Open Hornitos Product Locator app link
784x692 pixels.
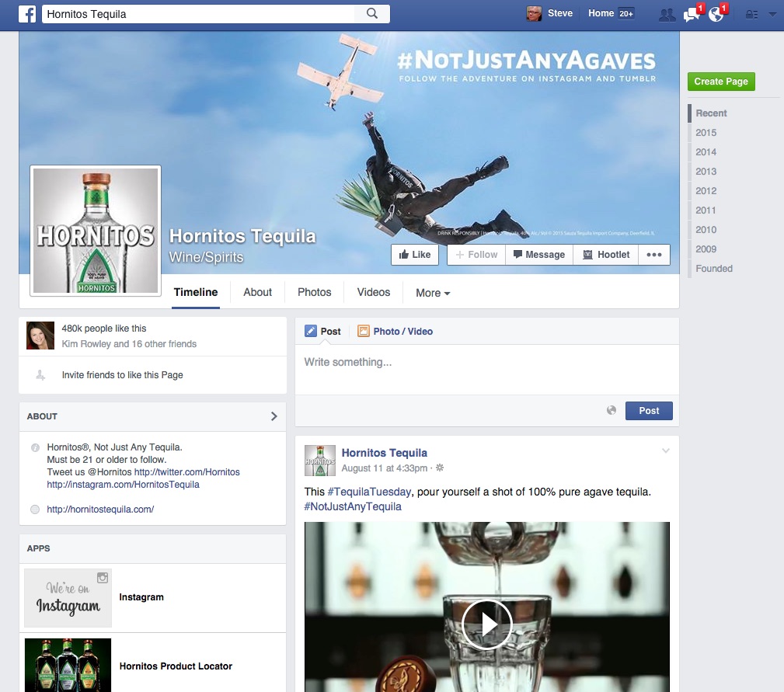click(x=176, y=666)
